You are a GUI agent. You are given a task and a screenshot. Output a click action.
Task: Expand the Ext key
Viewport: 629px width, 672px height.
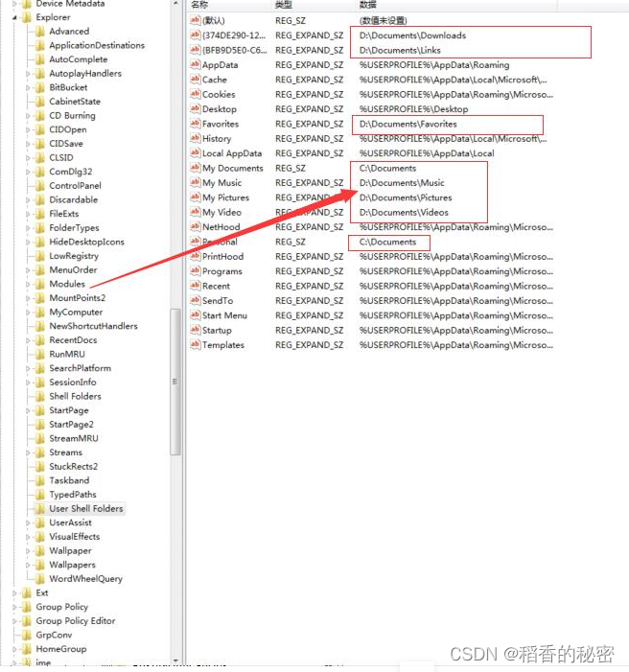tap(15, 593)
